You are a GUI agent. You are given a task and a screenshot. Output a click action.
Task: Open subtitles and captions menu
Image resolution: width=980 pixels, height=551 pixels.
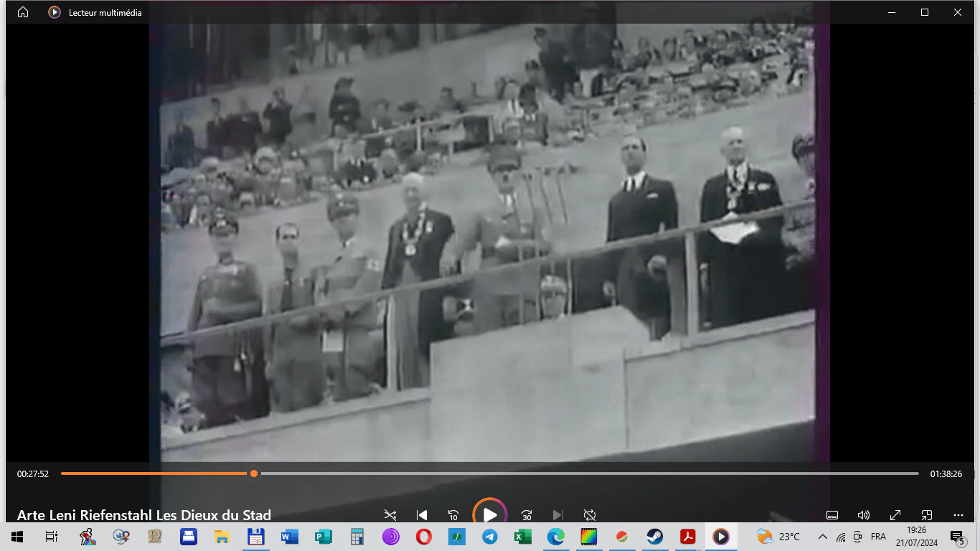[832, 515]
